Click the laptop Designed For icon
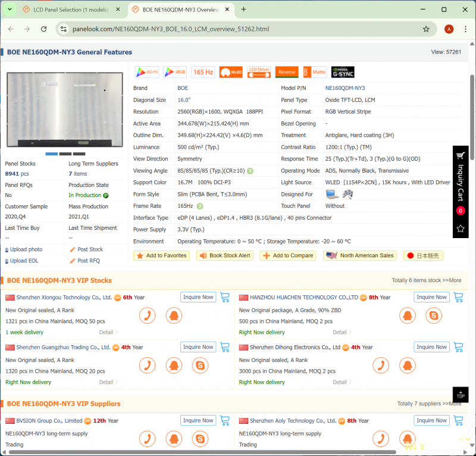This screenshot has width=476, height=456. 332,194
